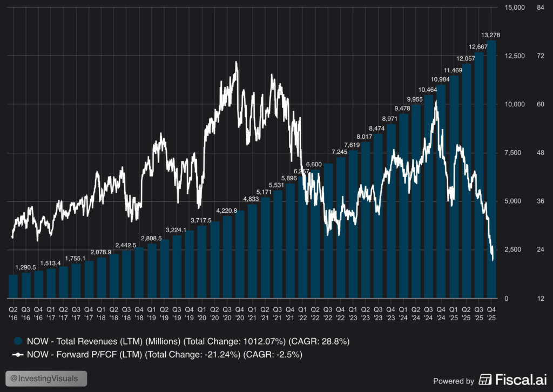Image resolution: width=553 pixels, height=392 pixels.
Task: Click the Fiscal.ai brand name text
Action: [x=518, y=380]
